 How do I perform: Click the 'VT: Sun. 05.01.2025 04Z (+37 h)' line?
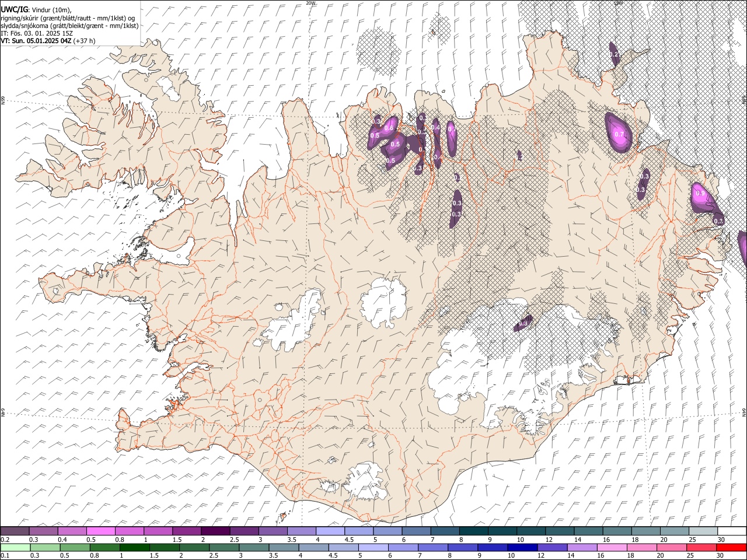(48, 41)
